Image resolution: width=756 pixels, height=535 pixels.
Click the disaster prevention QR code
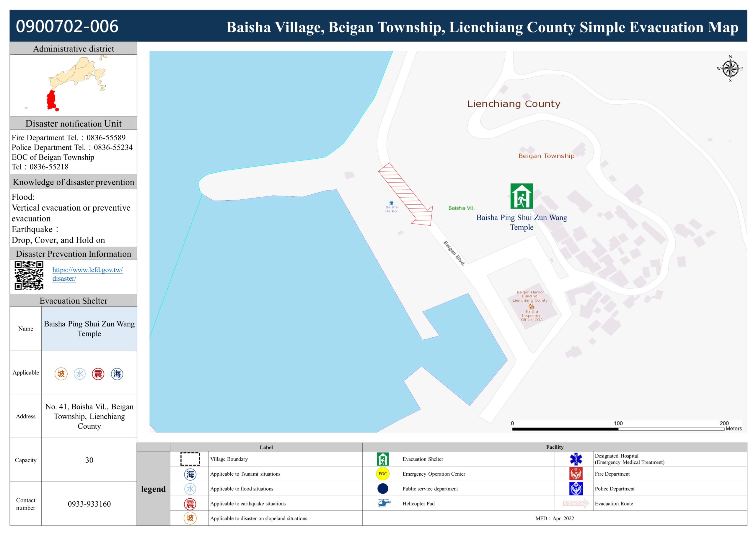click(29, 275)
